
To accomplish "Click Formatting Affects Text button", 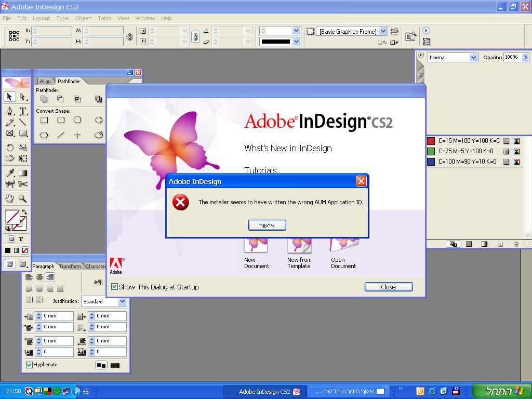I will pos(21,239).
